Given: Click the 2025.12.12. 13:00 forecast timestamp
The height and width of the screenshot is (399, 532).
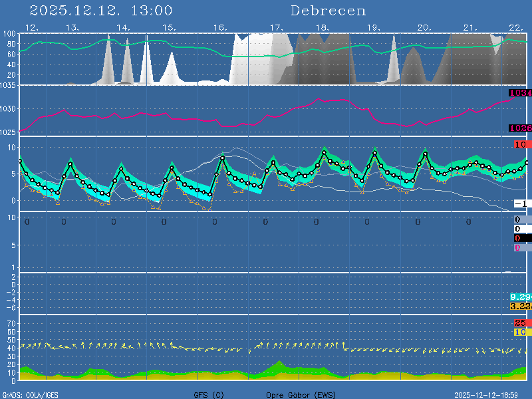Looking at the screenshot, I should point(101,11).
